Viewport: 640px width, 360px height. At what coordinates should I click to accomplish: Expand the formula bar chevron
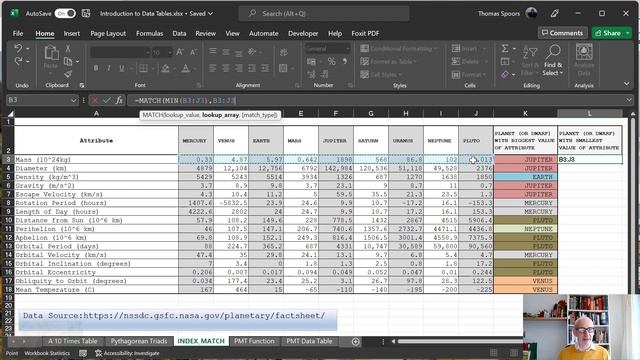point(629,100)
